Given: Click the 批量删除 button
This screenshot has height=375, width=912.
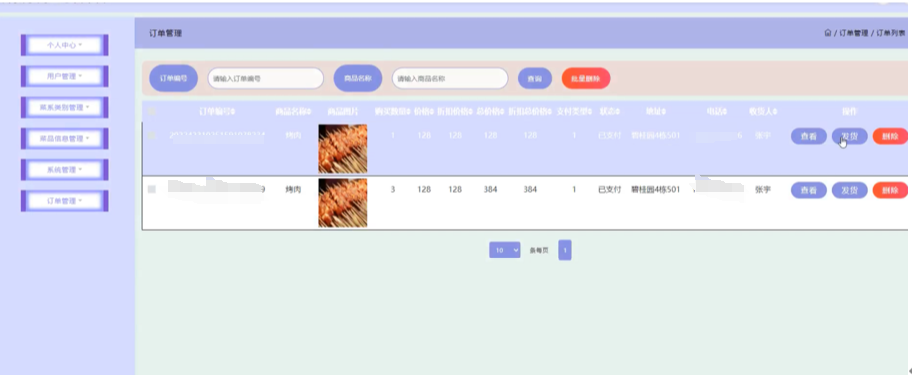Looking at the screenshot, I should click(x=586, y=78).
